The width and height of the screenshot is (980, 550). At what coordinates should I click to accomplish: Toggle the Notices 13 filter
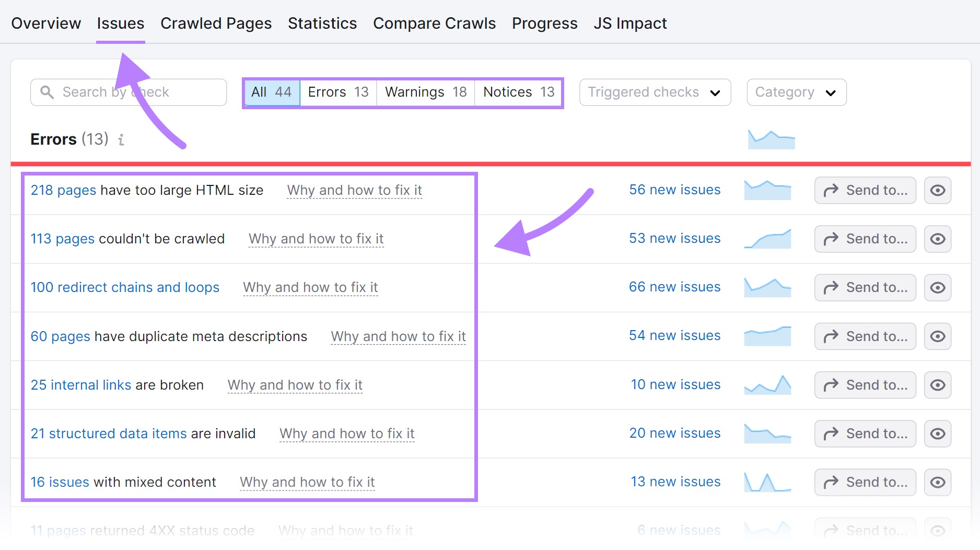click(x=518, y=92)
